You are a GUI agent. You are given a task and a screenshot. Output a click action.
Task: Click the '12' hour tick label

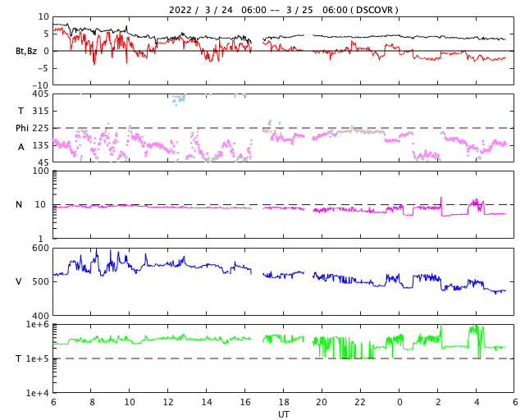[x=167, y=402]
